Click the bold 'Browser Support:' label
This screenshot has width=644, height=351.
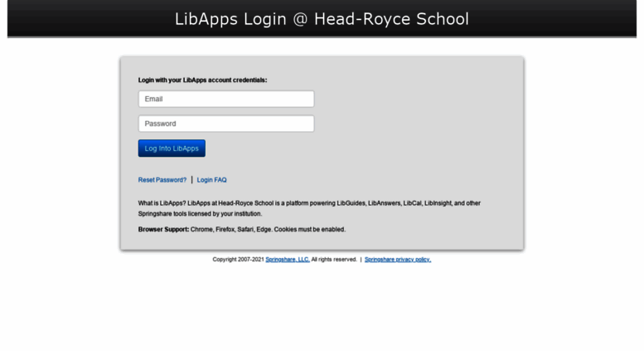click(163, 229)
